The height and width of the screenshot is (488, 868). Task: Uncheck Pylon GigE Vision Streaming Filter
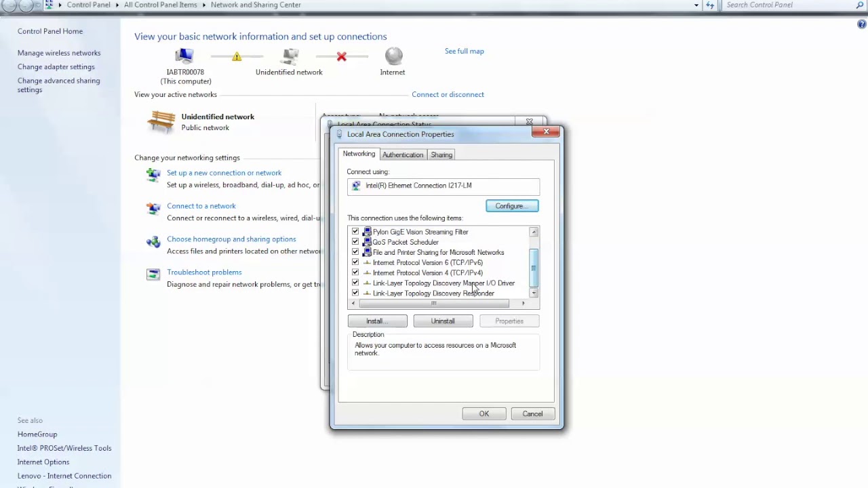[x=355, y=232]
